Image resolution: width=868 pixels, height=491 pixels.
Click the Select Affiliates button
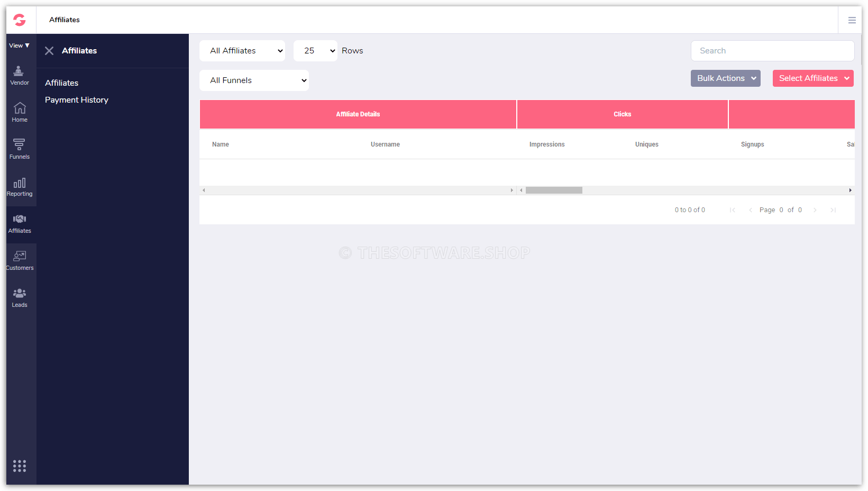[812, 78]
